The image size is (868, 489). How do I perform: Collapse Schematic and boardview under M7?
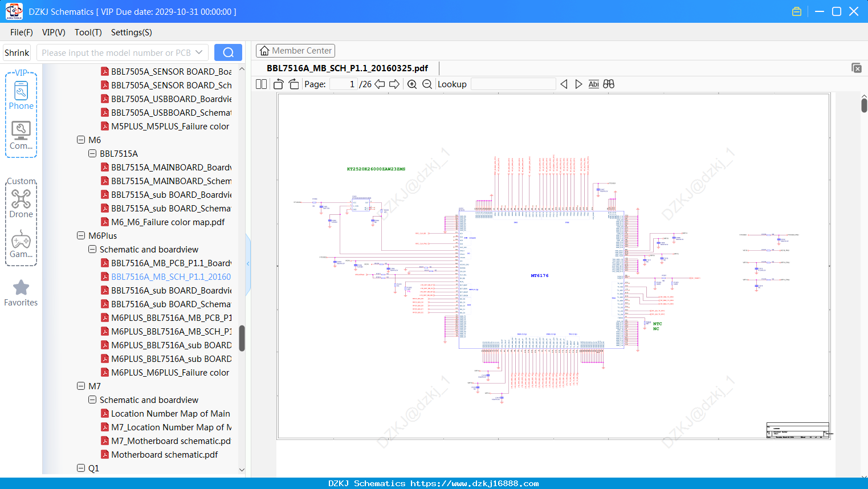92,400
